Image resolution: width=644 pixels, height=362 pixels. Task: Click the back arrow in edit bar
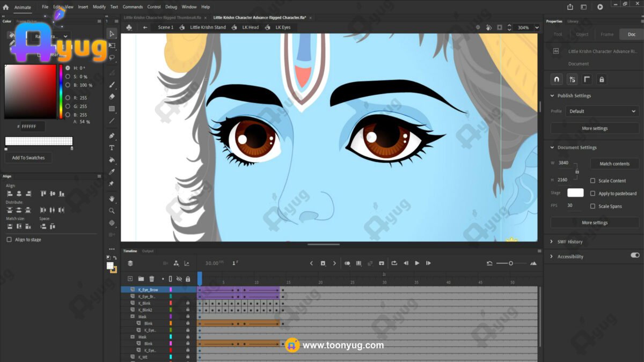pyautogui.click(x=145, y=27)
